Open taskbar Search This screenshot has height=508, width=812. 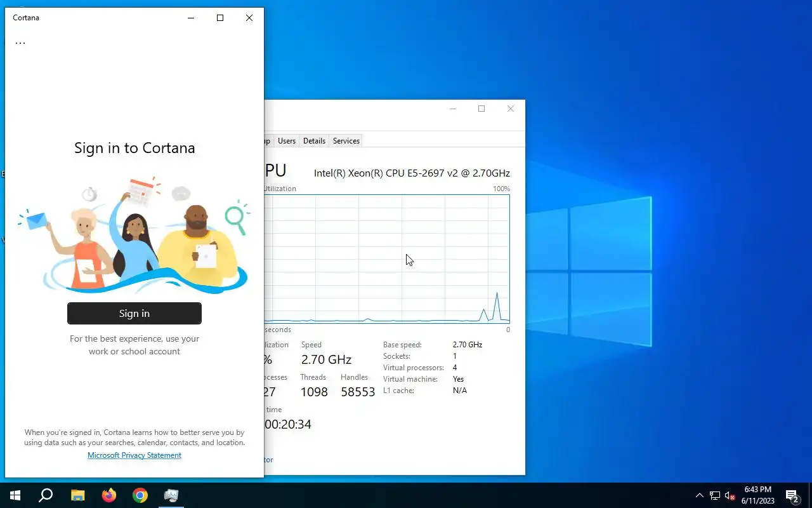coord(46,495)
